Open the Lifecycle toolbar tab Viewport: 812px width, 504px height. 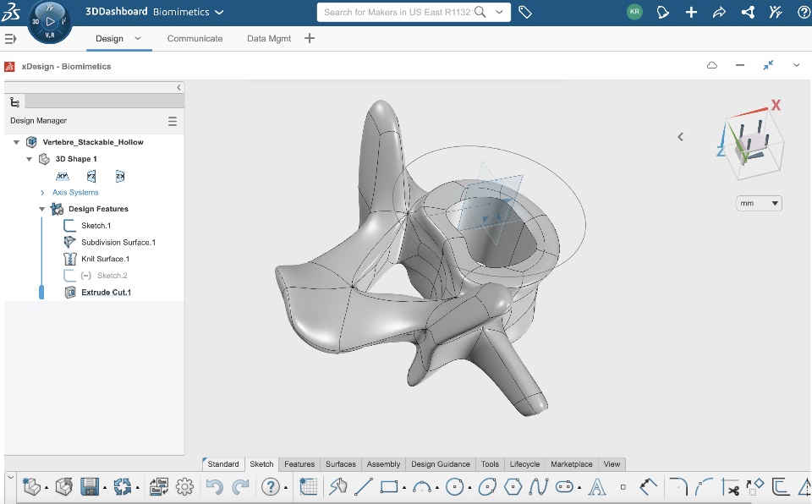pos(524,464)
